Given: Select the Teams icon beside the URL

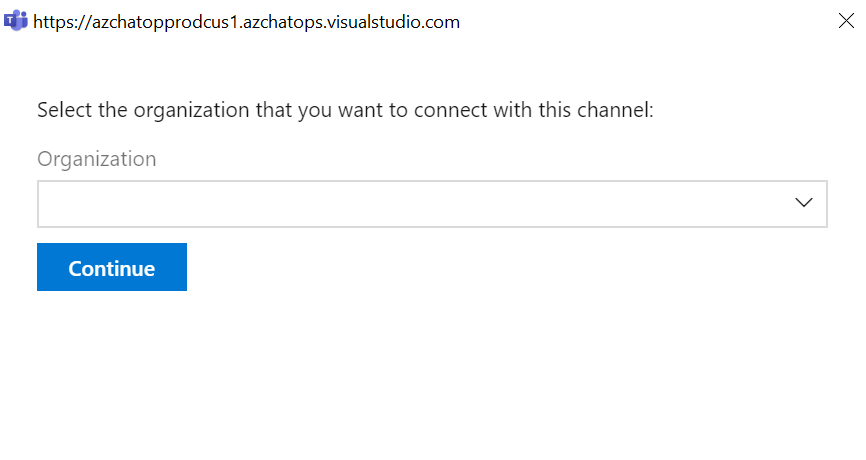Looking at the screenshot, I should pyautogui.click(x=16, y=21).
